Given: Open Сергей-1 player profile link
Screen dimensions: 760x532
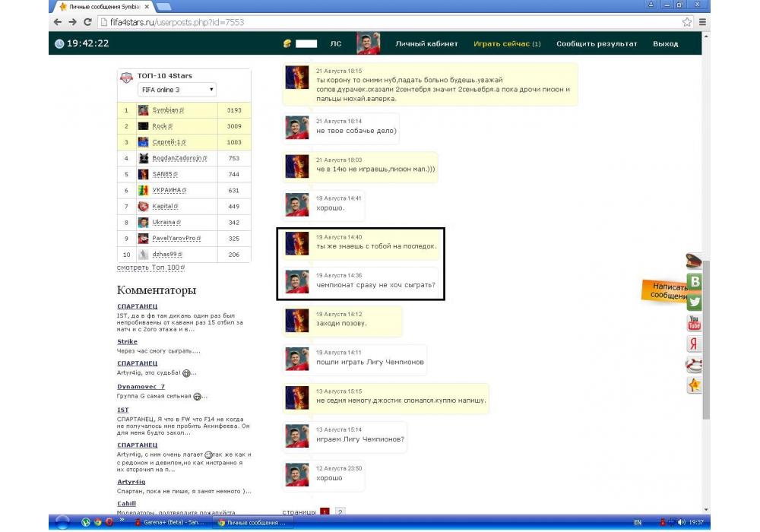Looking at the screenshot, I should [169, 142].
